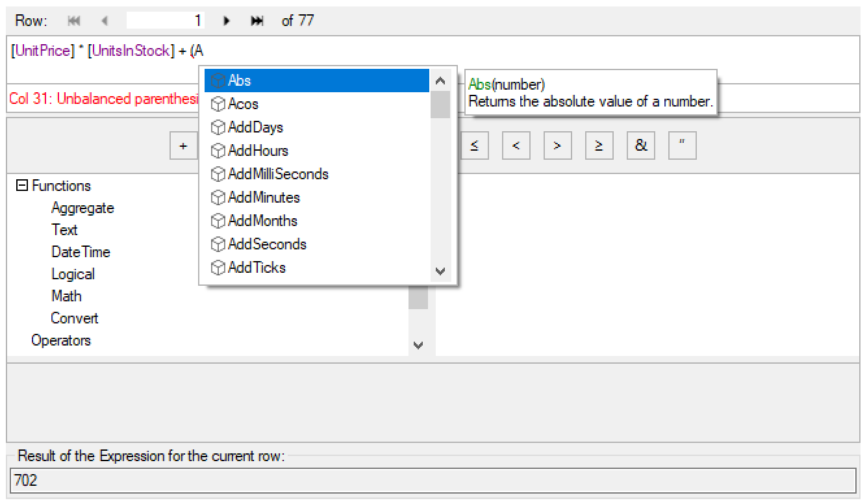The height and width of the screenshot is (504, 867).
Task: Click the AddHours function icon
Action: (218, 150)
